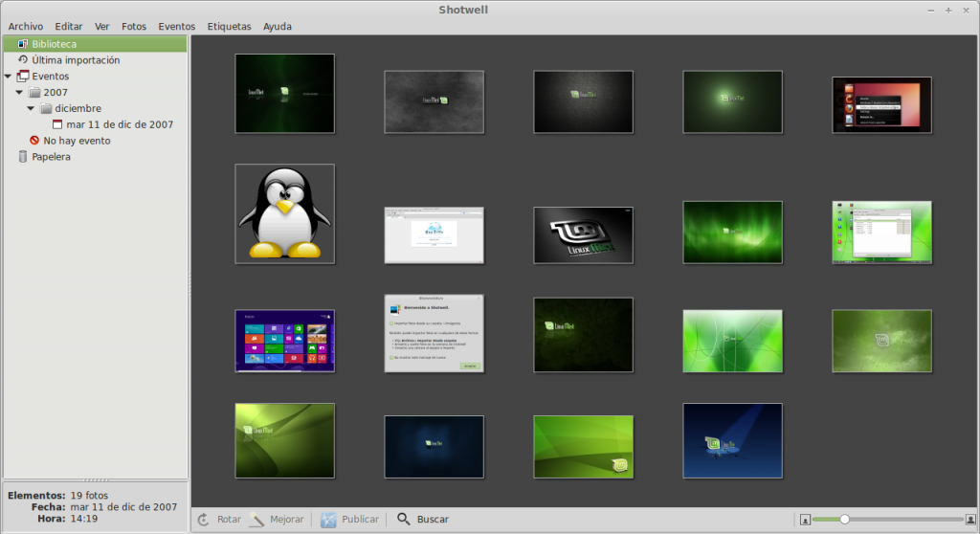Click the Rotar label

tap(229, 520)
